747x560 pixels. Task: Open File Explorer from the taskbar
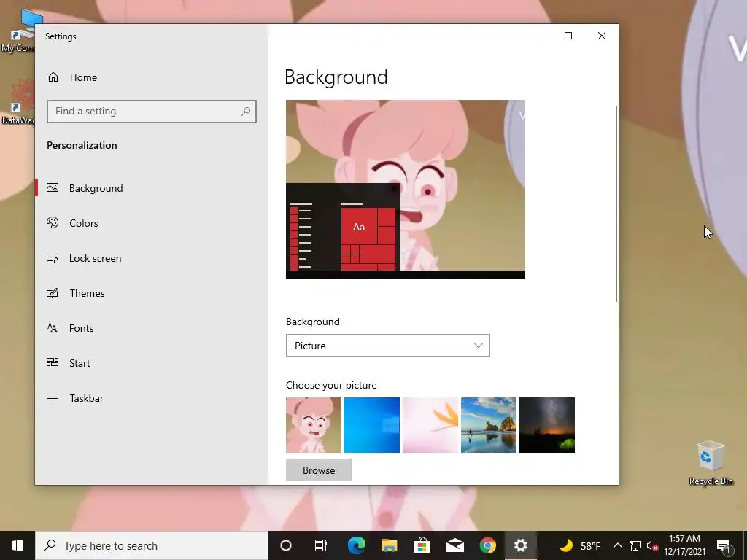click(x=390, y=545)
